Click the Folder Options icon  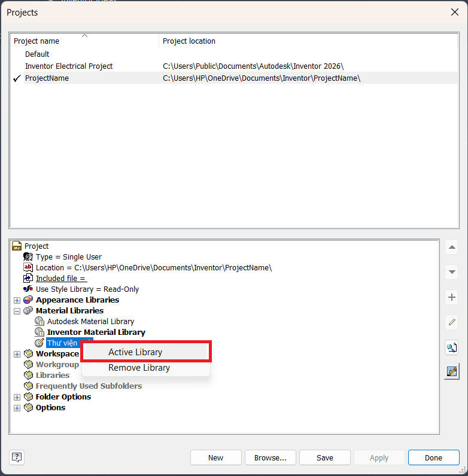point(28,397)
